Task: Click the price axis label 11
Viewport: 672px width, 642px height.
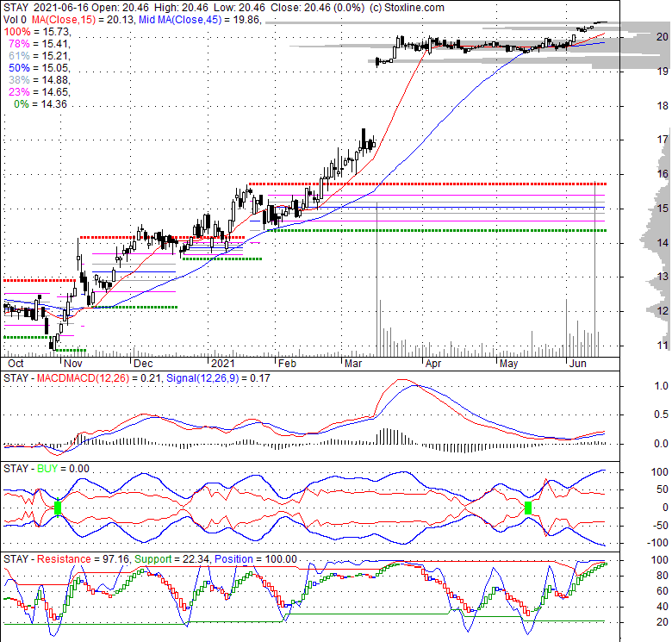Action: click(x=663, y=345)
